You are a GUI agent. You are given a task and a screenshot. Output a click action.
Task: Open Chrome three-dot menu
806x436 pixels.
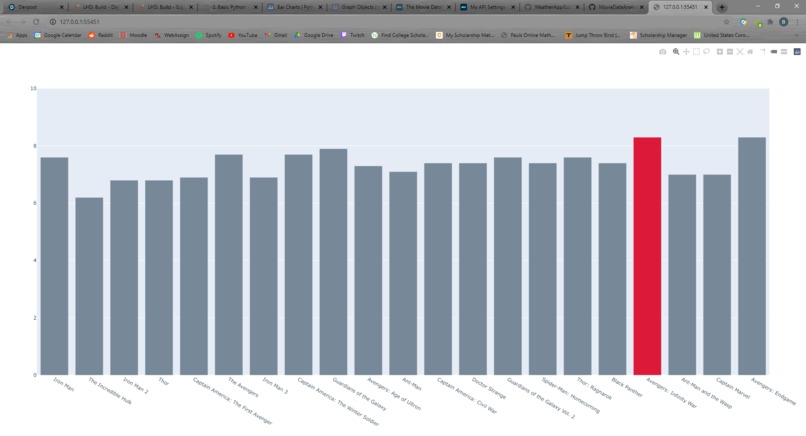pos(797,22)
